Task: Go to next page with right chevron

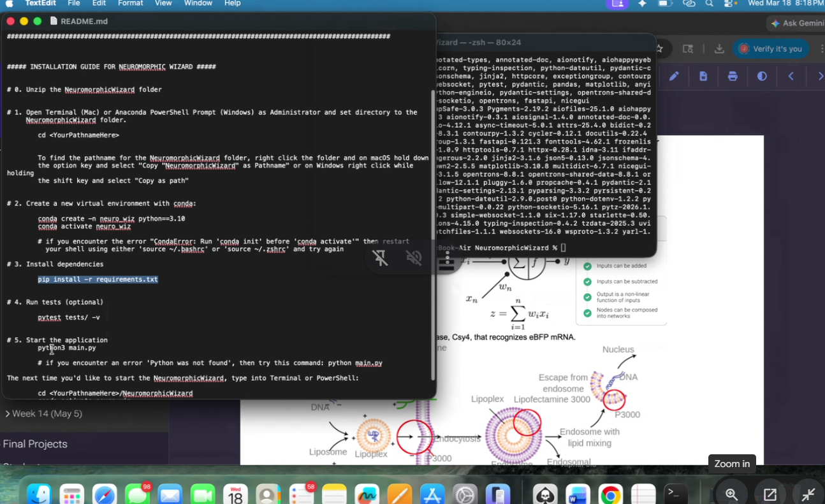Action: click(x=820, y=76)
